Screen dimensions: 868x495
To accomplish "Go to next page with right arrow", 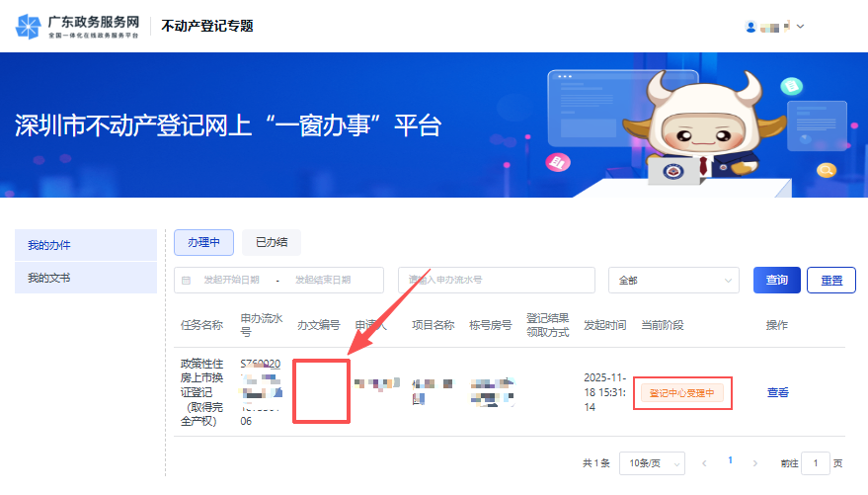I will click(755, 463).
